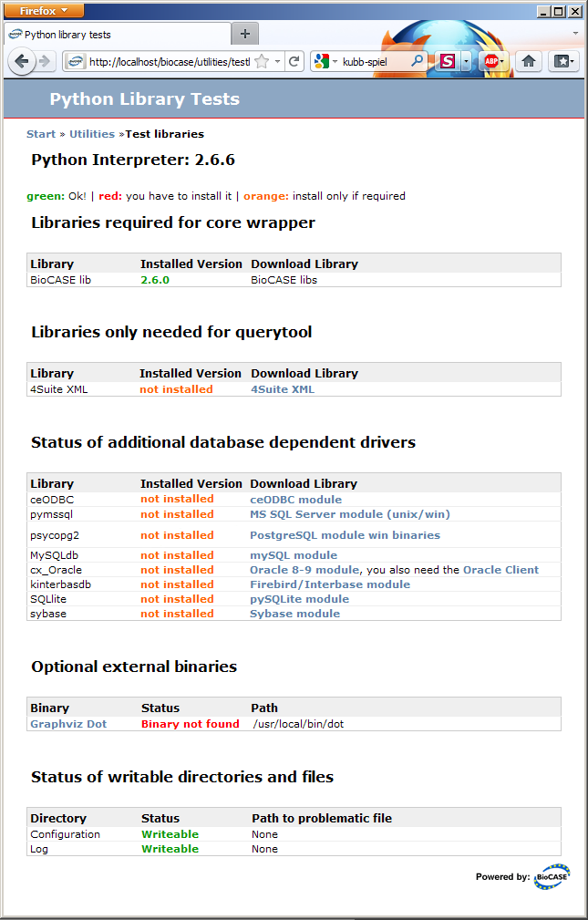Open the Adblock Plus icon
The height and width of the screenshot is (920, 588).
click(x=493, y=61)
